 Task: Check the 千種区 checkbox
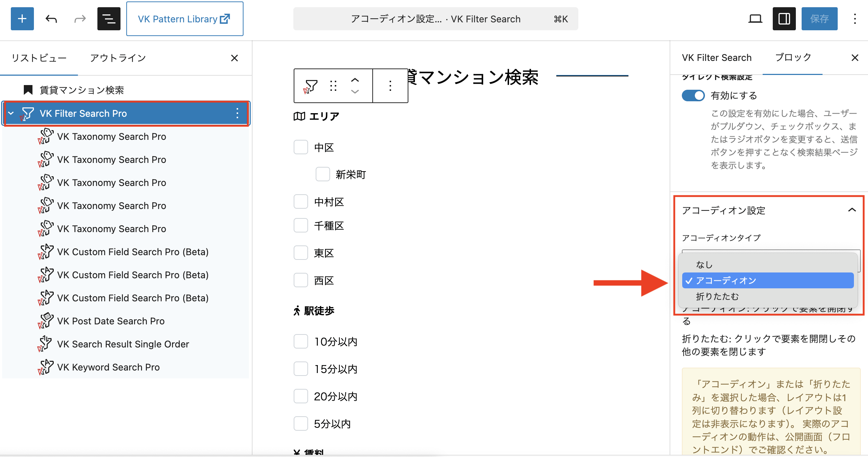coord(301,226)
